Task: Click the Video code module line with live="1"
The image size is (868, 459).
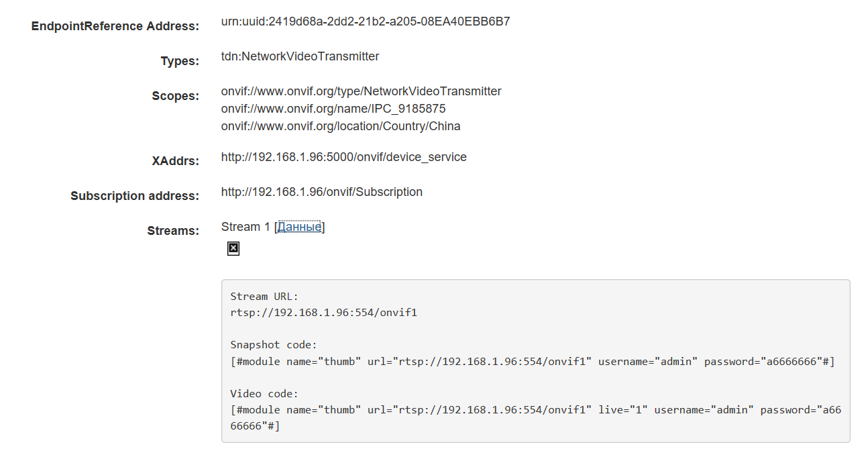Action: pos(535,409)
